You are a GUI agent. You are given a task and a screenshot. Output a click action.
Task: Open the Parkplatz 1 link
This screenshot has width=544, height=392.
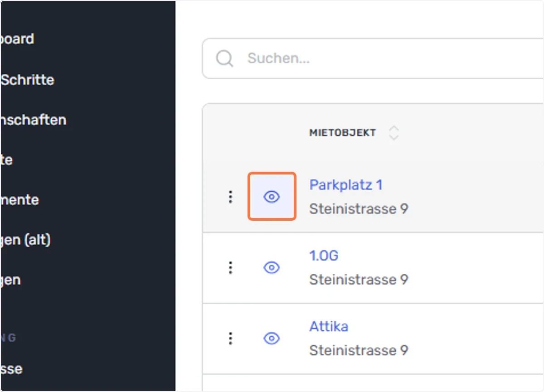coord(346,185)
